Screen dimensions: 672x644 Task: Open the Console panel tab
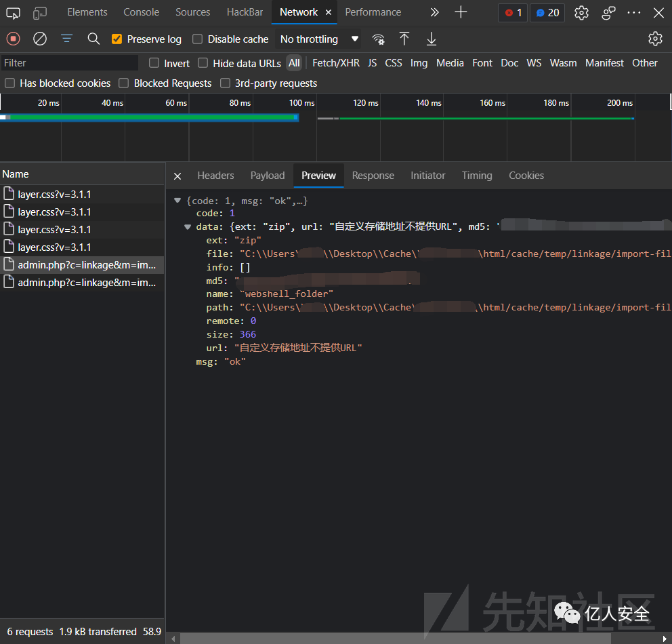[141, 12]
